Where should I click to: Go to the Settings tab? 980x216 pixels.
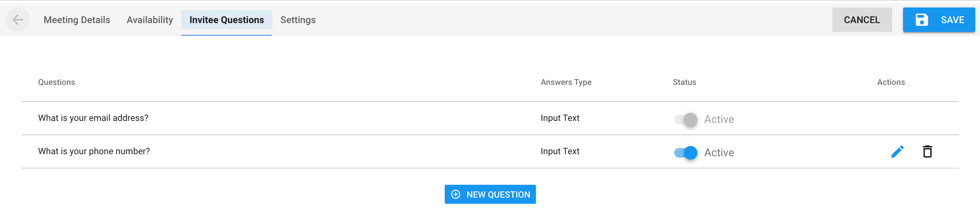[298, 20]
